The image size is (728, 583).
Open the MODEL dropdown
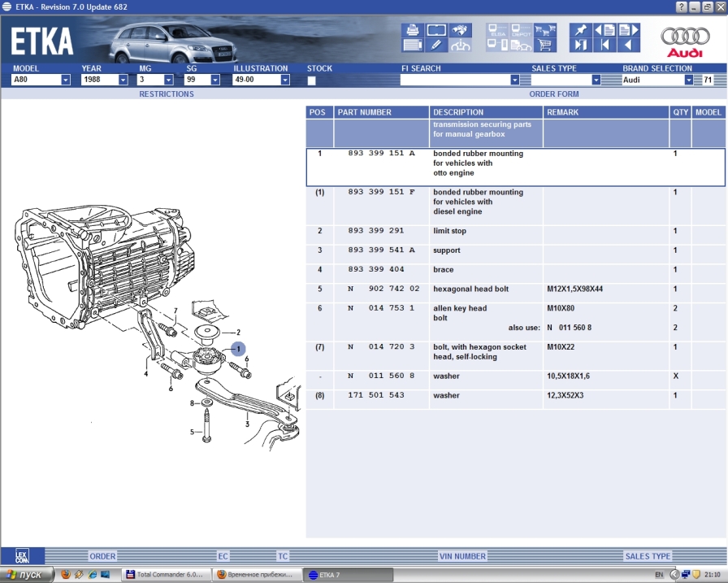pos(66,80)
